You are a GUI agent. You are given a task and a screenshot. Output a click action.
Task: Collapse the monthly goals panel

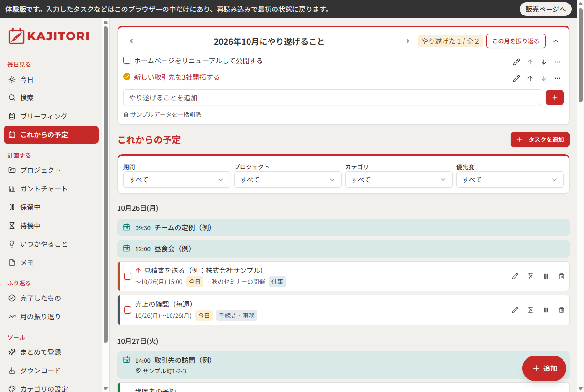[556, 41]
